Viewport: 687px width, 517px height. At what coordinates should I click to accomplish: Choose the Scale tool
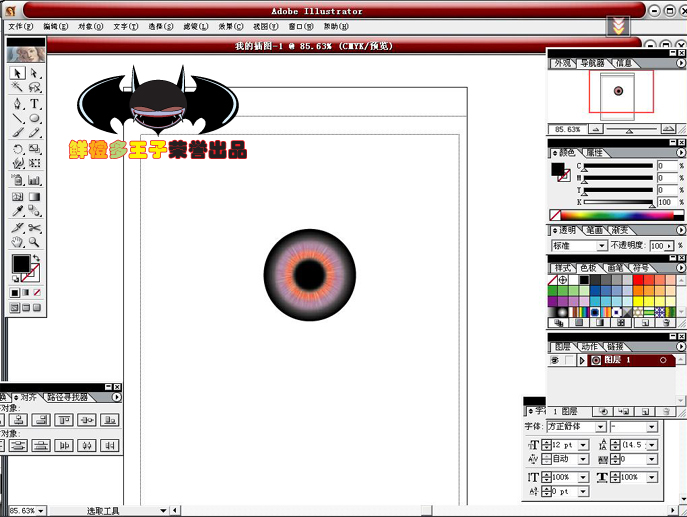point(34,149)
